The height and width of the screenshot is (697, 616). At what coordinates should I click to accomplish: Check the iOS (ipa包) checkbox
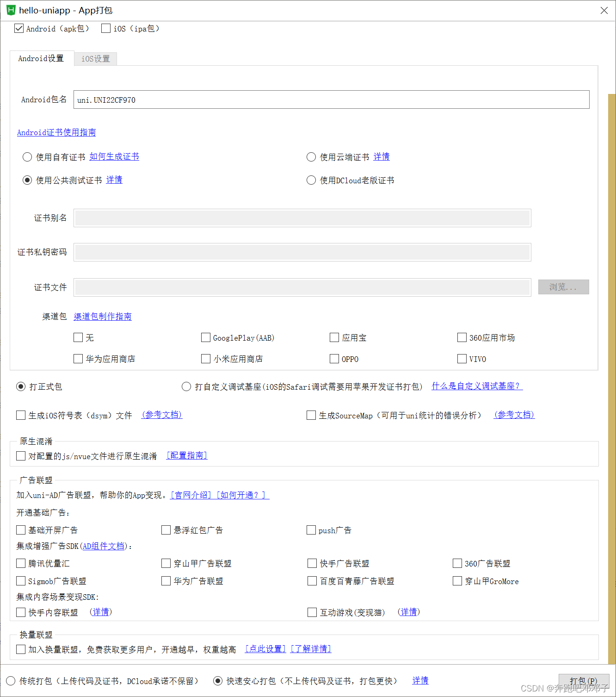(x=105, y=28)
